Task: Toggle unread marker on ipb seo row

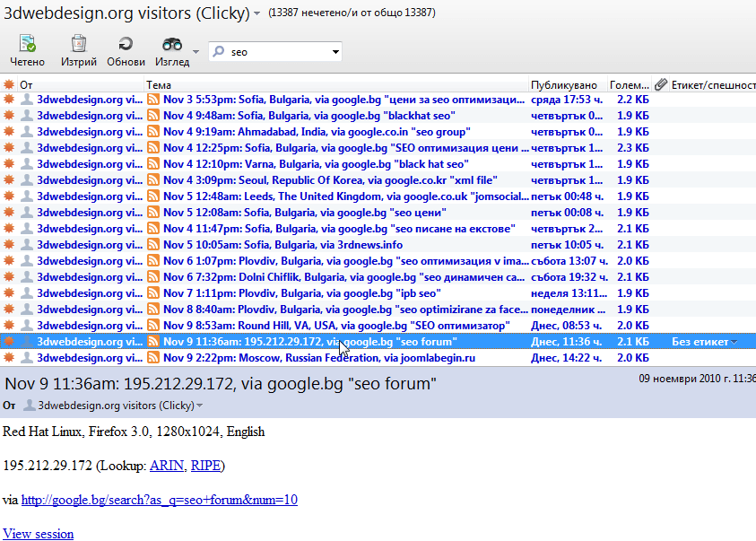Action: click(x=9, y=293)
